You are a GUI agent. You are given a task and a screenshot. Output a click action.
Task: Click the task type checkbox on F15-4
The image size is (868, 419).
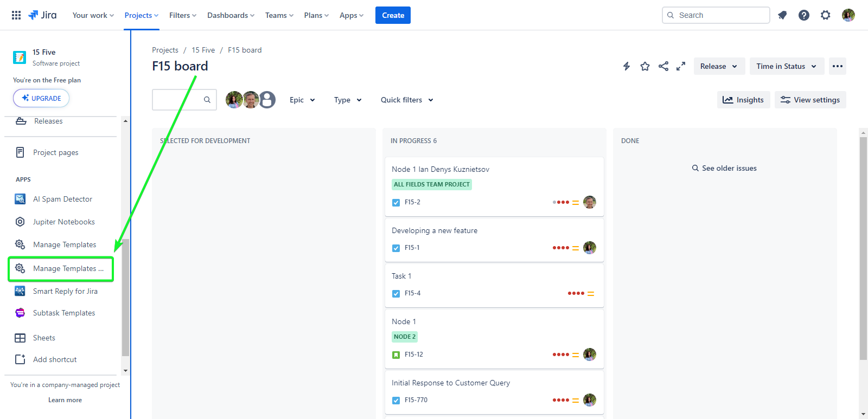tap(396, 294)
